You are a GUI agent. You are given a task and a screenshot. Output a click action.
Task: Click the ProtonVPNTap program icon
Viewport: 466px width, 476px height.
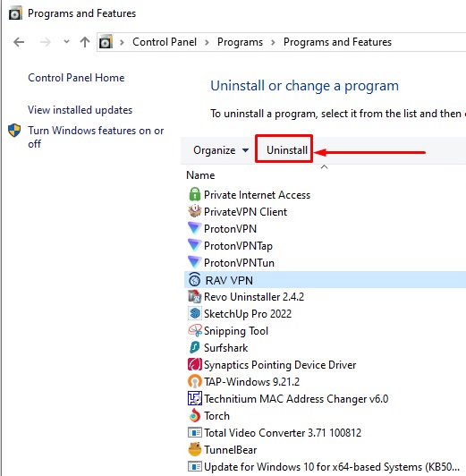click(194, 245)
